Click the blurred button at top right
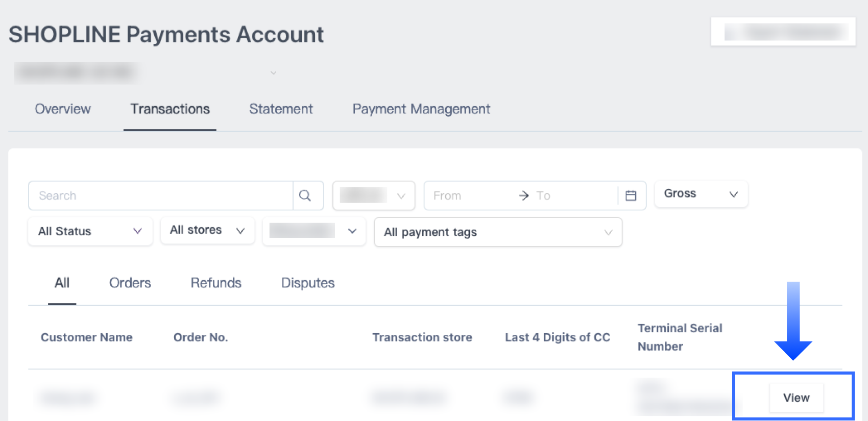Screen dimensions: 868x421 point(783,32)
